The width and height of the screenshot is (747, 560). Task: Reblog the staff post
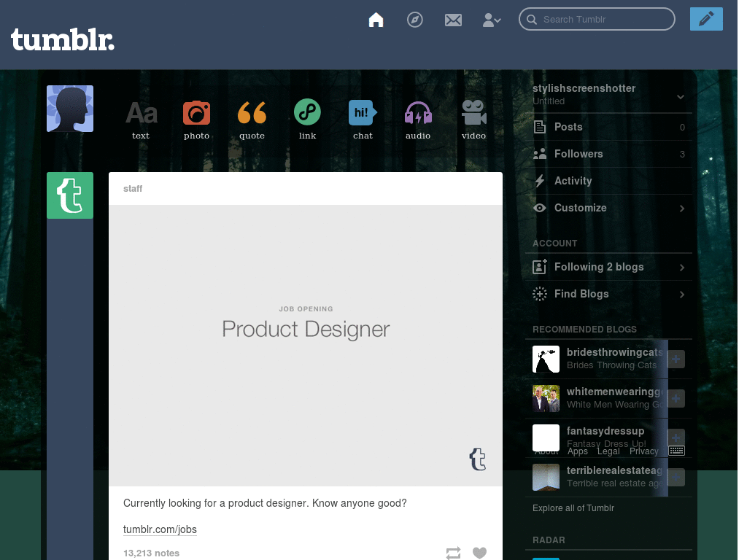coord(453,553)
